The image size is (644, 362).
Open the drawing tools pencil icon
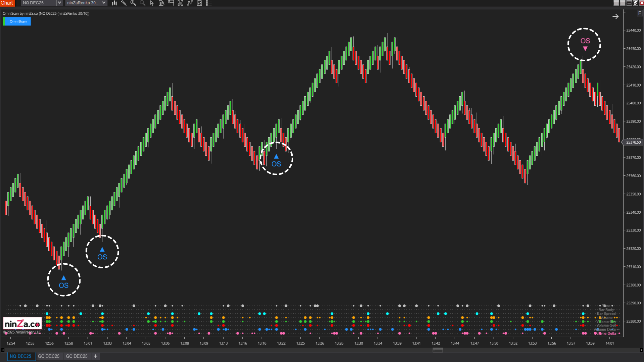[124, 3]
